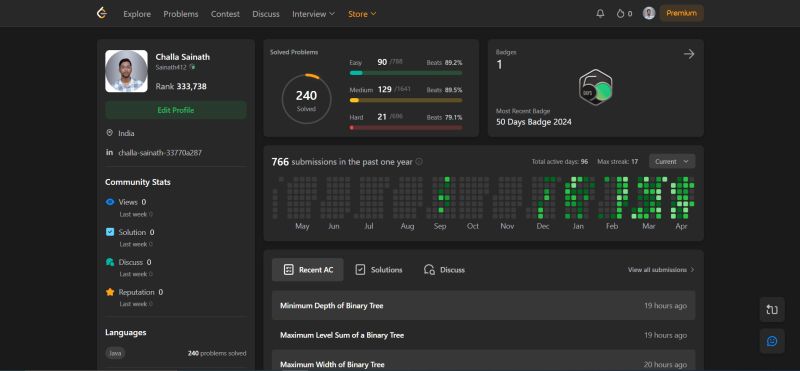The image size is (800, 371).
Task: Expand the Interview menu
Action: click(x=313, y=14)
